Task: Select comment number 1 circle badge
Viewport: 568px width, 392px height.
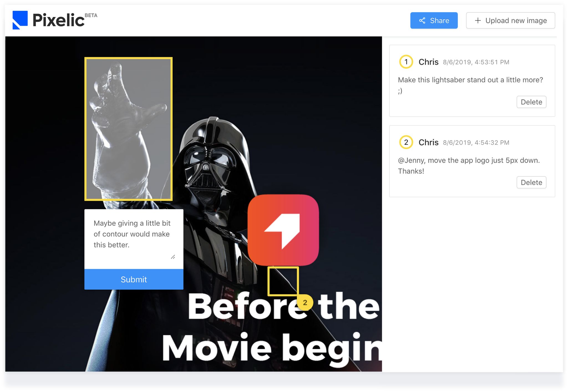Action: point(406,62)
